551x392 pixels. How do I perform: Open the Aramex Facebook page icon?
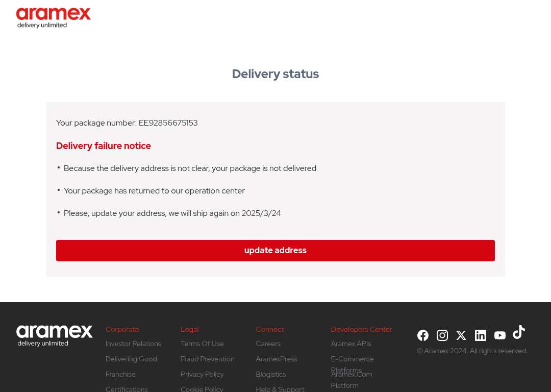click(423, 335)
